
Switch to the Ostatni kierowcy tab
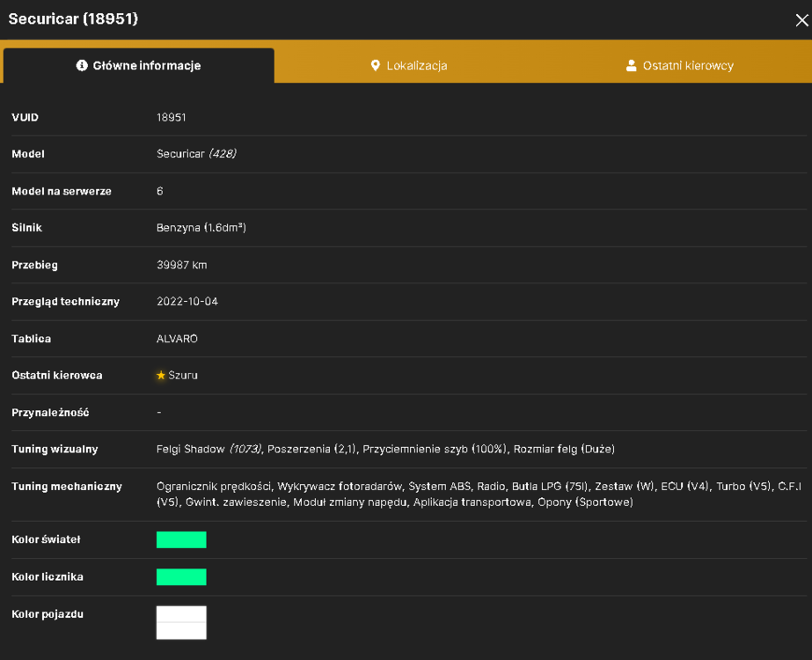679,65
